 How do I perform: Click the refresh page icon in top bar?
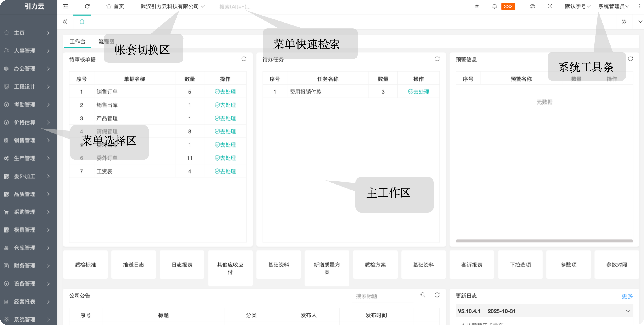(x=87, y=6)
